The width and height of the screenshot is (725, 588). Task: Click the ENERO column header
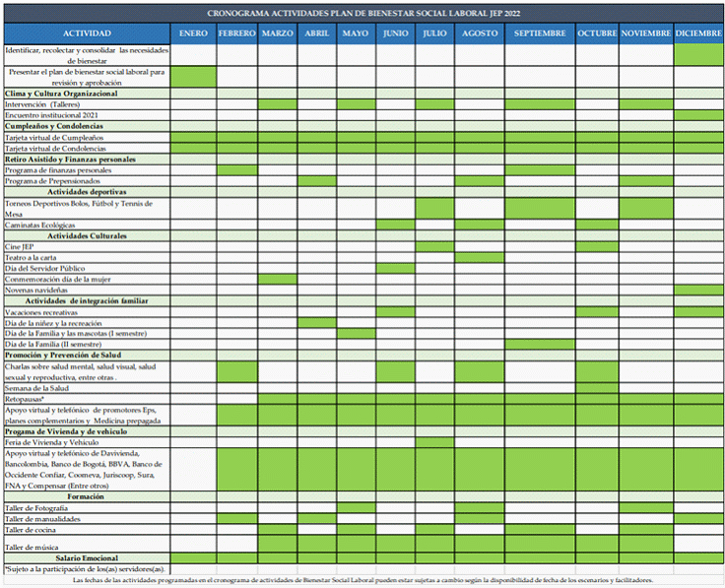click(193, 33)
